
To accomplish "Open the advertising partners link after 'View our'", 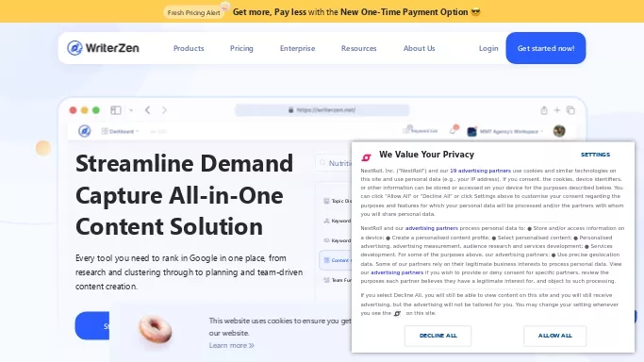I will pyautogui.click(x=397, y=272).
